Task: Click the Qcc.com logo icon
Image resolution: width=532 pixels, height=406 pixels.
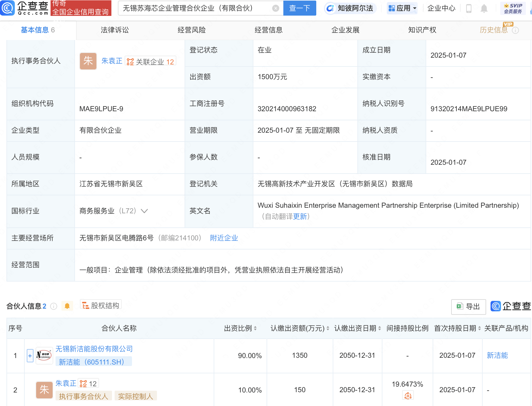Action: [8, 8]
